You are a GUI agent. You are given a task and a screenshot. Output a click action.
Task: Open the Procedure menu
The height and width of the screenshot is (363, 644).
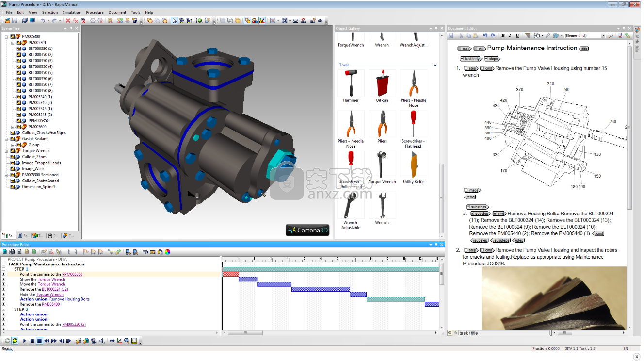pos(95,12)
